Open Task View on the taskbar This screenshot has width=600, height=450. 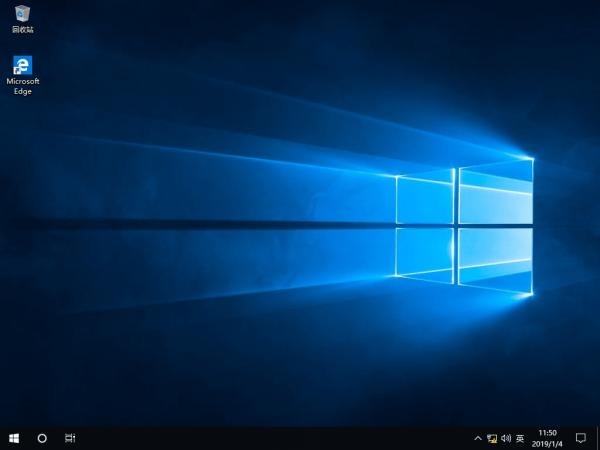70,438
